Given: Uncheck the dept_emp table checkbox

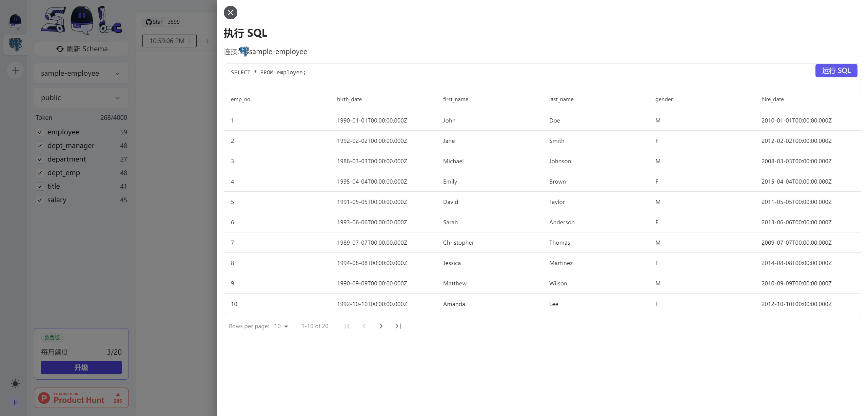Looking at the screenshot, I should point(40,173).
